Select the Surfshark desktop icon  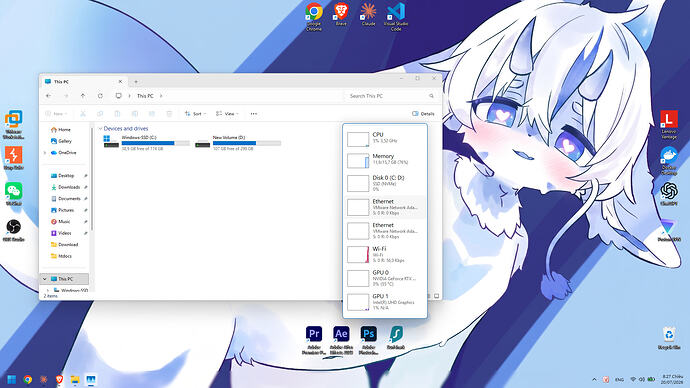[396, 338]
